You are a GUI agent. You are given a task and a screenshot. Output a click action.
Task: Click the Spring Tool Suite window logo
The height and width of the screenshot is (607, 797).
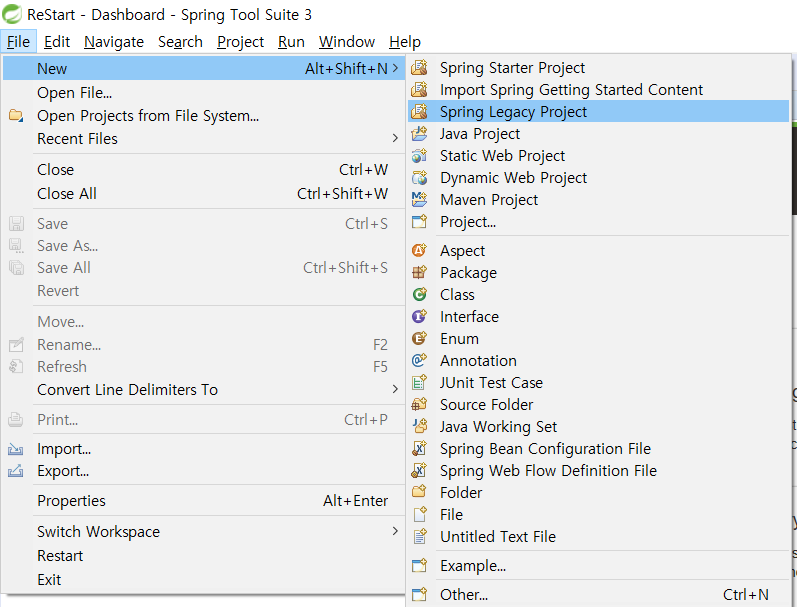tap(11, 14)
